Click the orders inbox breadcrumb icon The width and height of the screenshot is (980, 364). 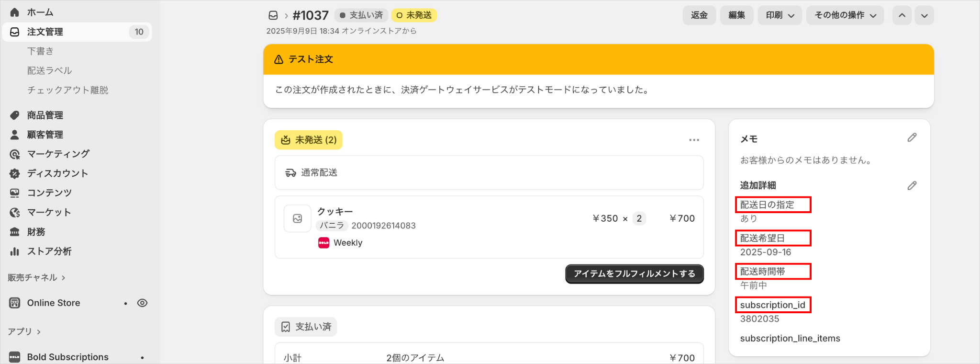[x=273, y=15]
